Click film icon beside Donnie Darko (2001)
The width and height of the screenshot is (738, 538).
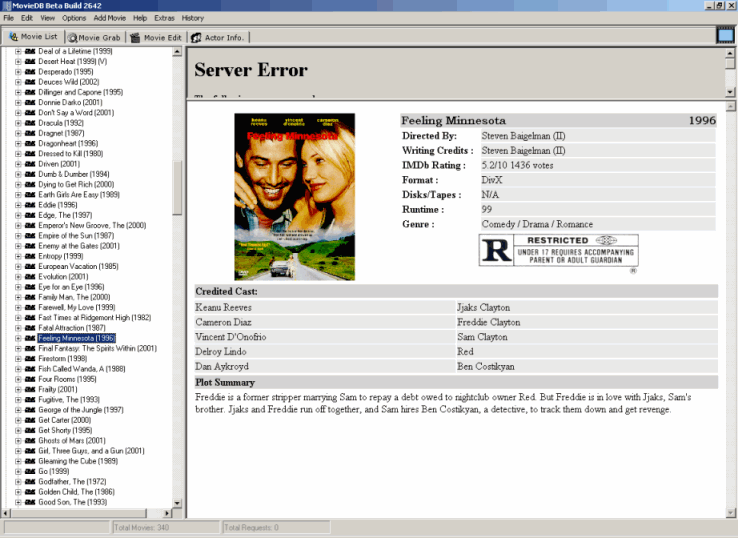(30, 102)
